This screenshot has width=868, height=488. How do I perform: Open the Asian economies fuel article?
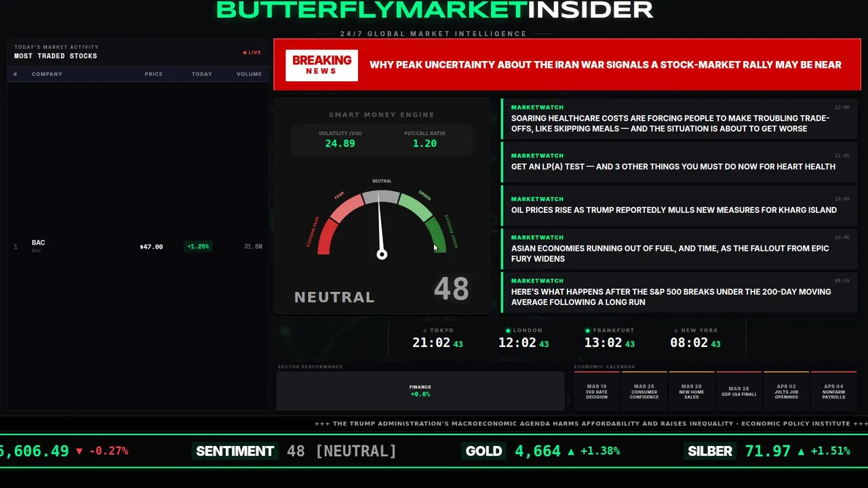tap(679, 249)
